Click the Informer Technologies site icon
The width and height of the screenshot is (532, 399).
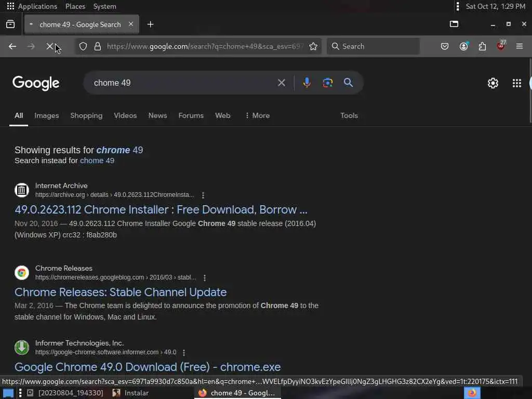point(22,348)
